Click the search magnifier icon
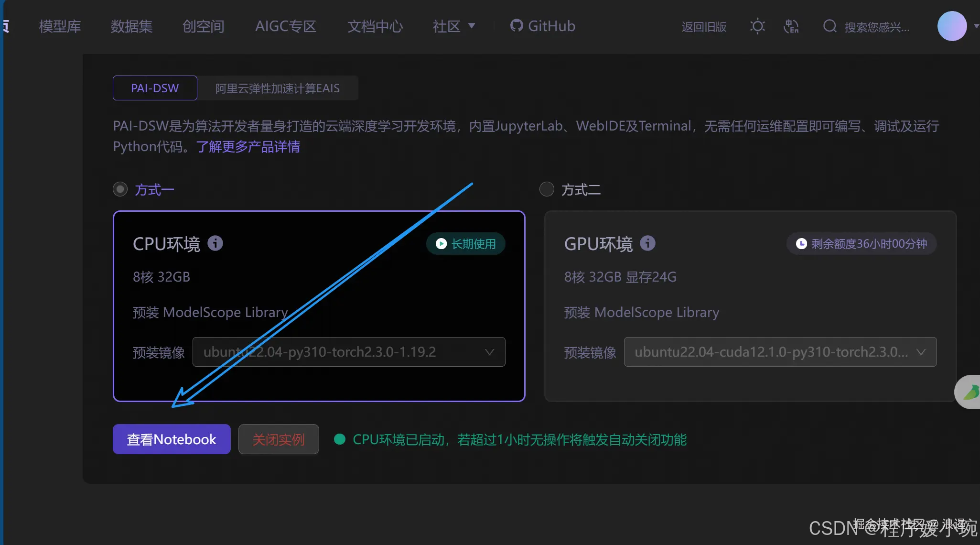The width and height of the screenshot is (980, 545). [x=830, y=26]
